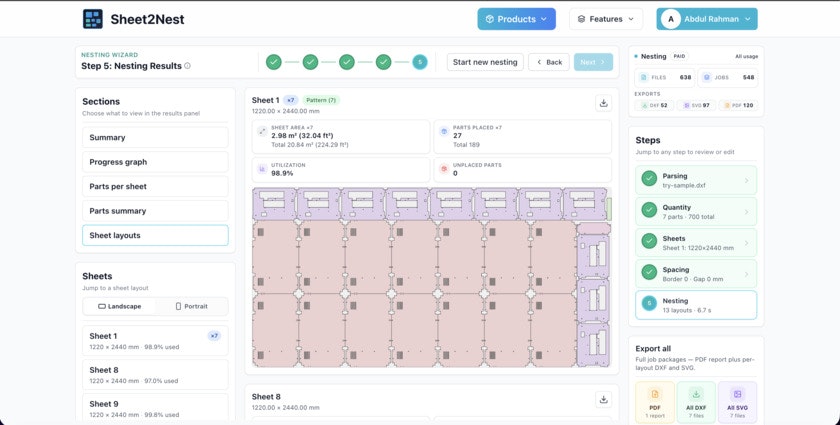The image size is (840, 425).
Task: Click the x7 badge next to Sheet 1 title
Action: pyautogui.click(x=290, y=100)
